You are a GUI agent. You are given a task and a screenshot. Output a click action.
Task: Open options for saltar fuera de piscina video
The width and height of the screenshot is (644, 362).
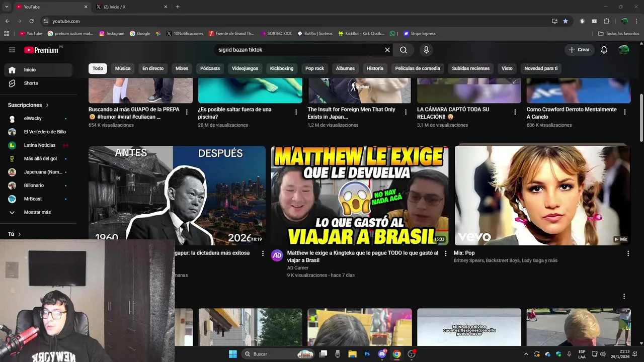tap(296, 112)
